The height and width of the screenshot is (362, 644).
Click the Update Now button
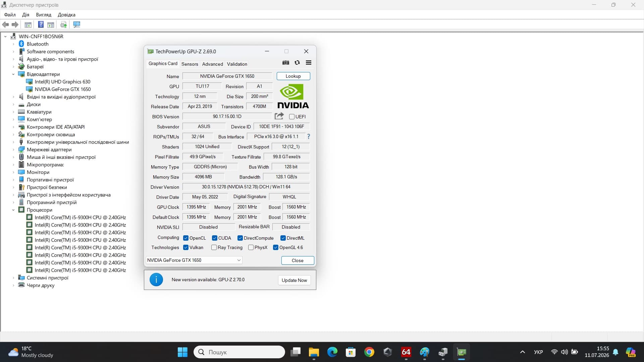click(294, 280)
